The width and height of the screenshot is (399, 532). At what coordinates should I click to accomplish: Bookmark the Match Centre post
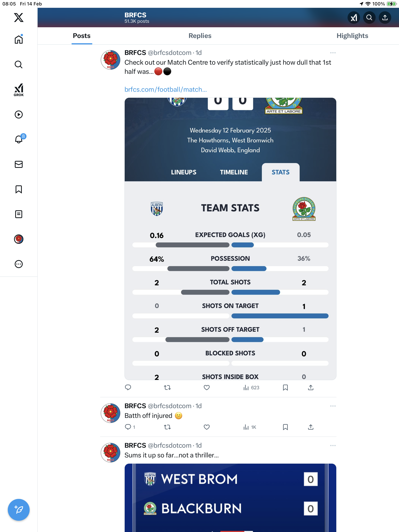click(x=285, y=388)
